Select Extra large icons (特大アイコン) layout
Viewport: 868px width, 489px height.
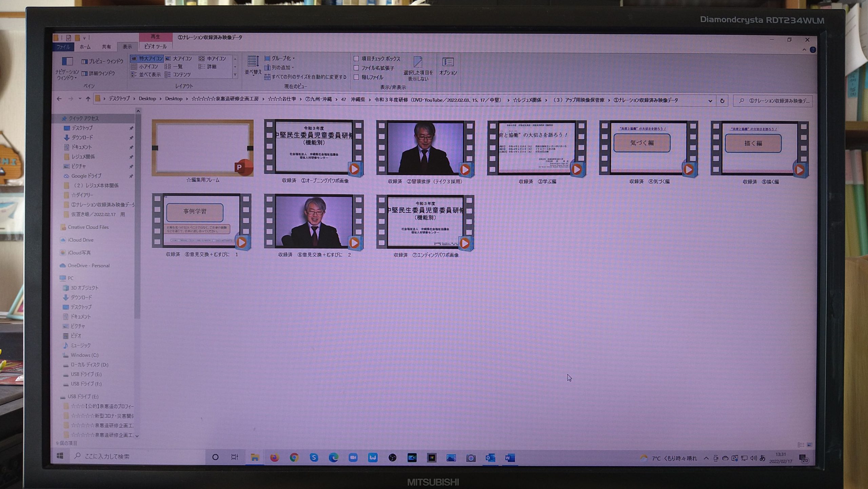147,59
